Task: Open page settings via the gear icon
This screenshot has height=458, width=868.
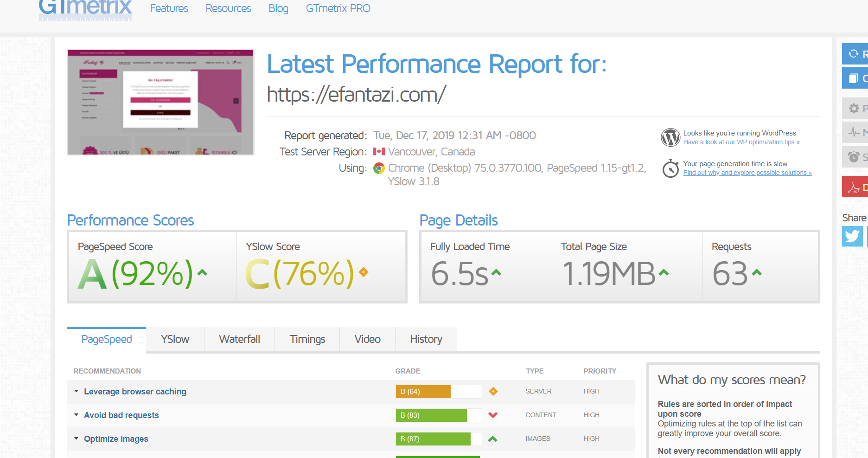Action: [x=854, y=108]
